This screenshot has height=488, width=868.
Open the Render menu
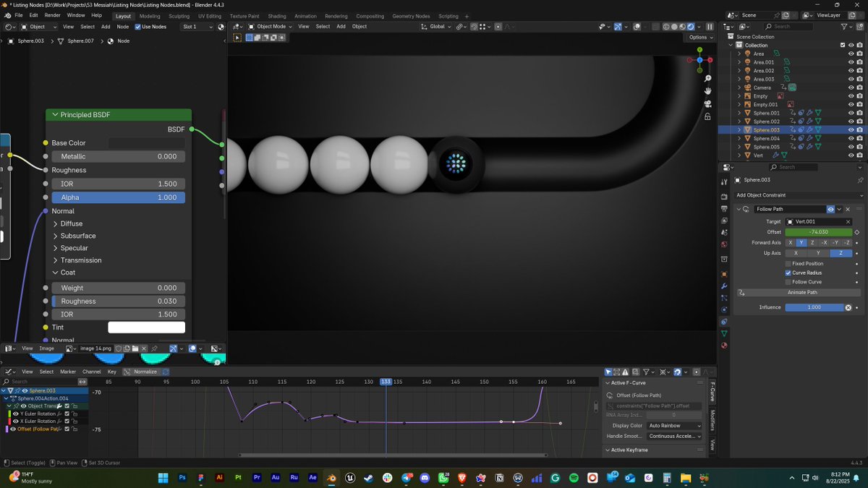pos(53,15)
